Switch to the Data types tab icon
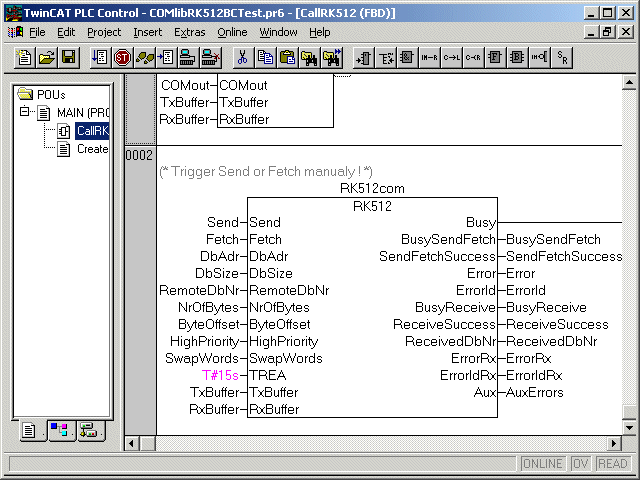This screenshot has width=640, height=480. 60,430
